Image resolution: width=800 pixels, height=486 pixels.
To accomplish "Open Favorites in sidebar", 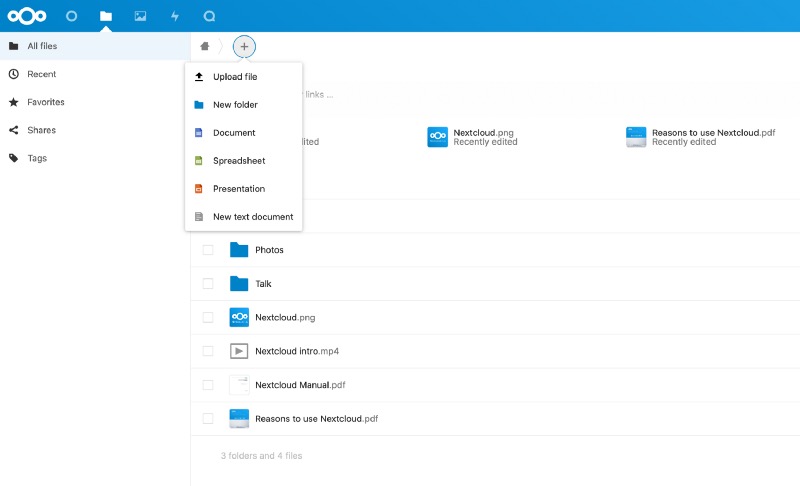I will tap(95, 102).
